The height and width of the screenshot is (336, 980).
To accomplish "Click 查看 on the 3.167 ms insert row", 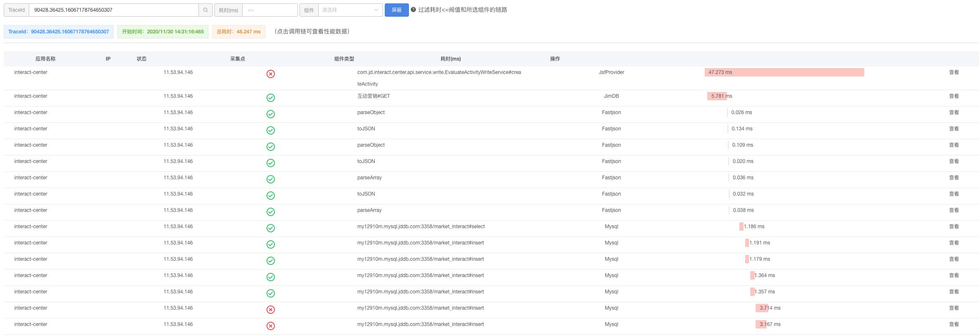I will pos(954,324).
